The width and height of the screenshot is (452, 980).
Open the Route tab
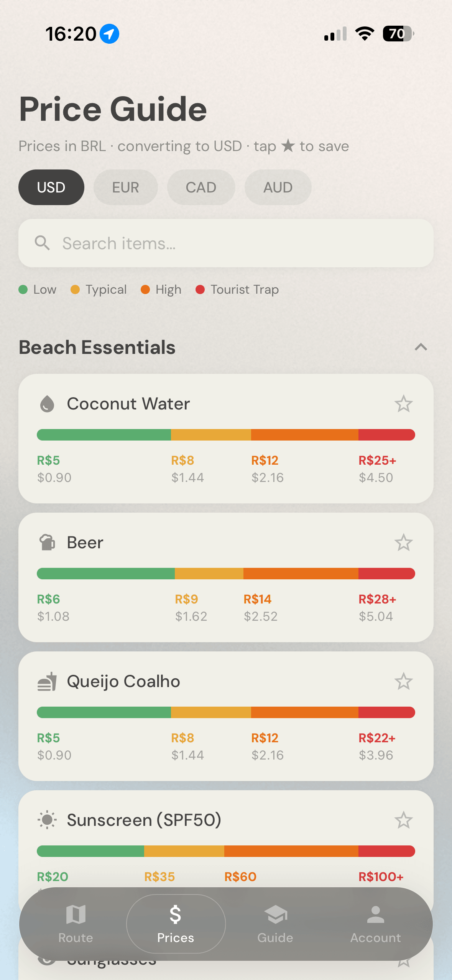pos(76,924)
